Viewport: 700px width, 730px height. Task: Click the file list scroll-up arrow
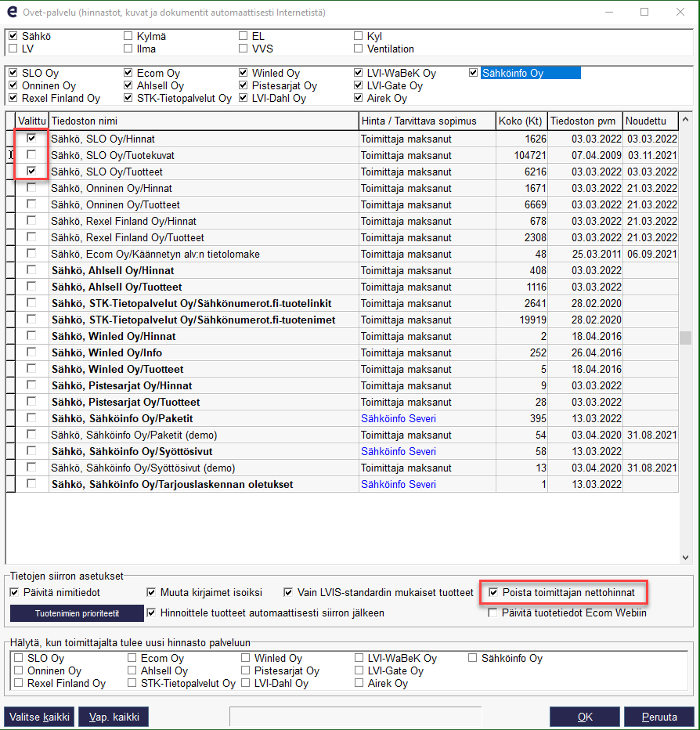pos(685,120)
